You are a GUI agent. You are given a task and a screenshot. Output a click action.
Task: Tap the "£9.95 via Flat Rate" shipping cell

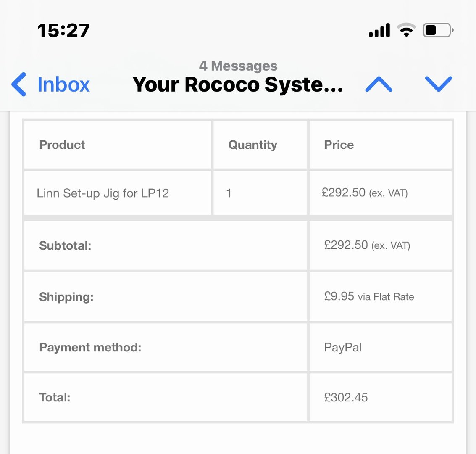point(369,297)
